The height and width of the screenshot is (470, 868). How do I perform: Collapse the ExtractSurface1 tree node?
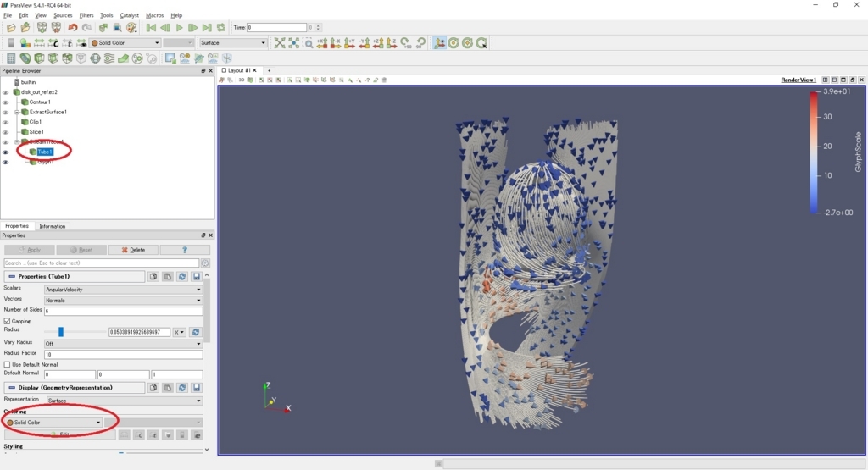coord(17,113)
